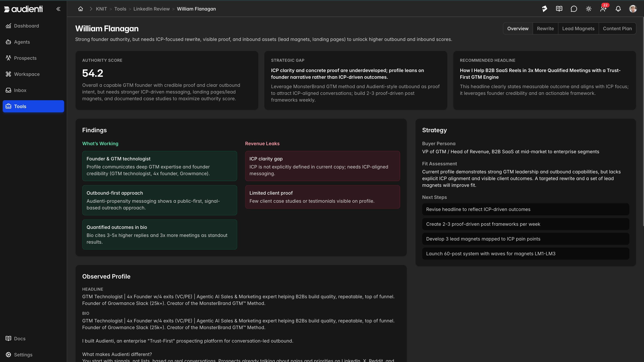Open notifications bell icon

[618, 9]
